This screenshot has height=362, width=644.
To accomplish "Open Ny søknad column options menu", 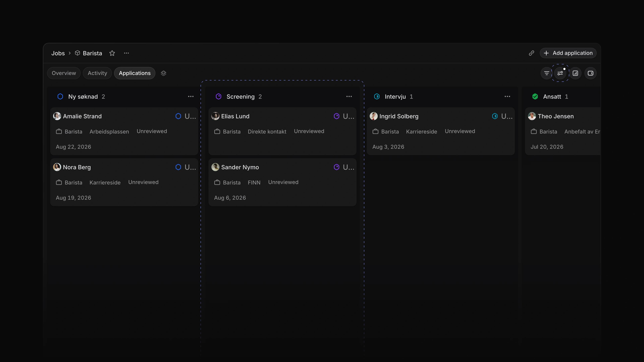I will point(191,96).
